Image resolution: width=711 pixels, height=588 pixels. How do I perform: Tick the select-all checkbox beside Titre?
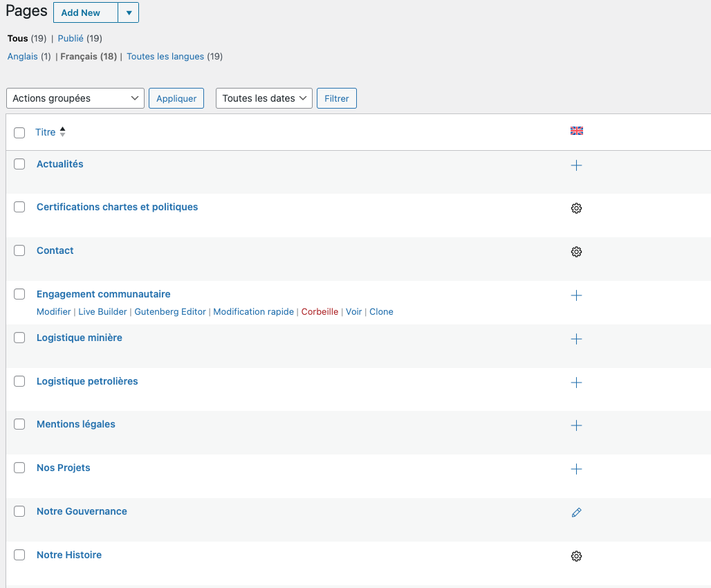(x=19, y=133)
